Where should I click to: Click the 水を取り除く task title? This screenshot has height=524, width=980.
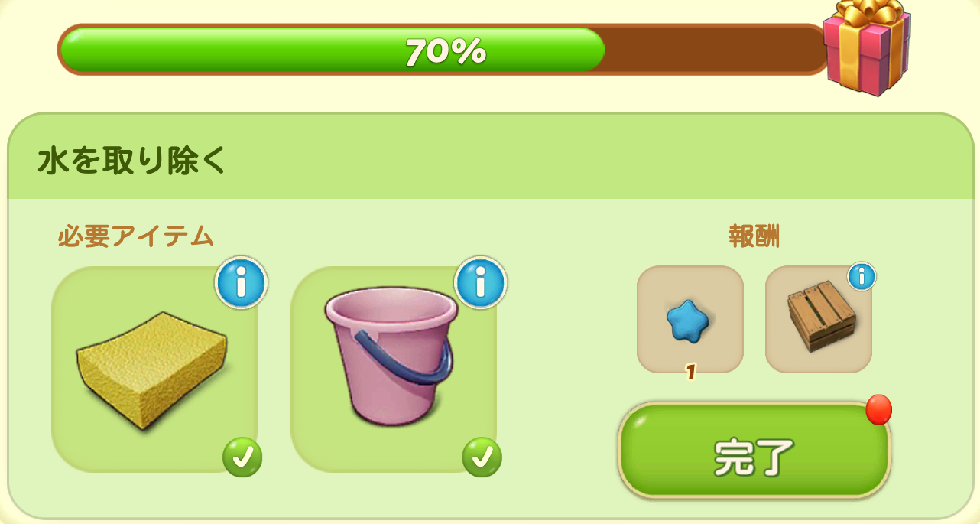click(x=131, y=161)
